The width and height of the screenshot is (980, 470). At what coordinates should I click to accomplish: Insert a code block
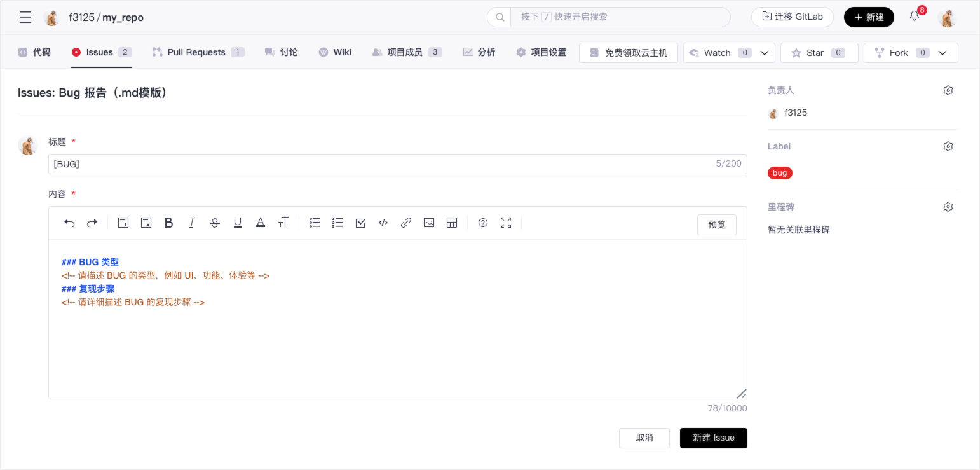pyautogui.click(x=383, y=223)
